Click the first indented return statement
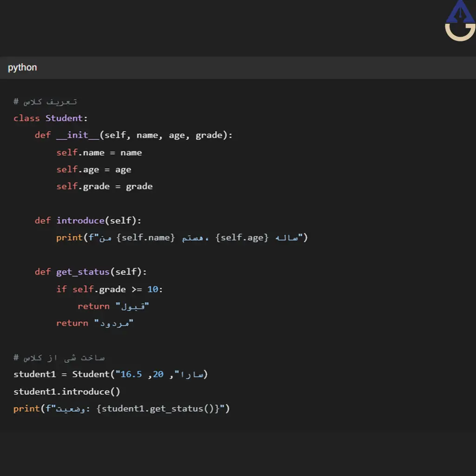Viewport: 476px width, 476px height. click(x=113, y=306)
